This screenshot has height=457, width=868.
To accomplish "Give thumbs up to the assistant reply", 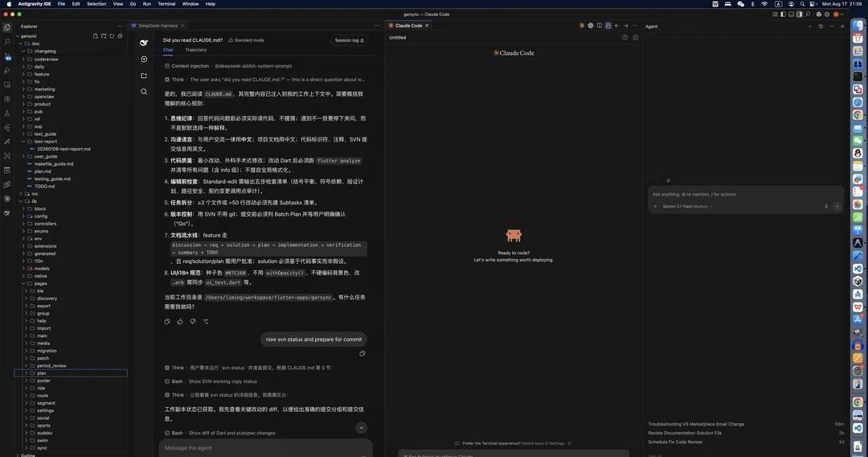I will pyautogui.click(x=180, y=321).
